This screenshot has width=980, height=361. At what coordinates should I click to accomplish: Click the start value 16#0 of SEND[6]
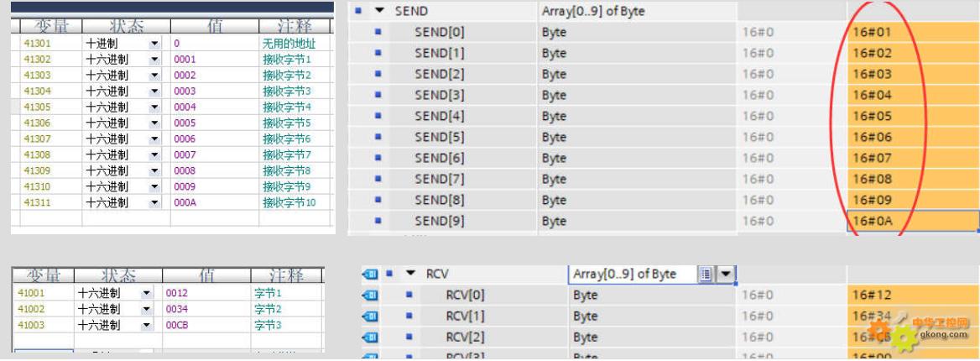(758, 159)
